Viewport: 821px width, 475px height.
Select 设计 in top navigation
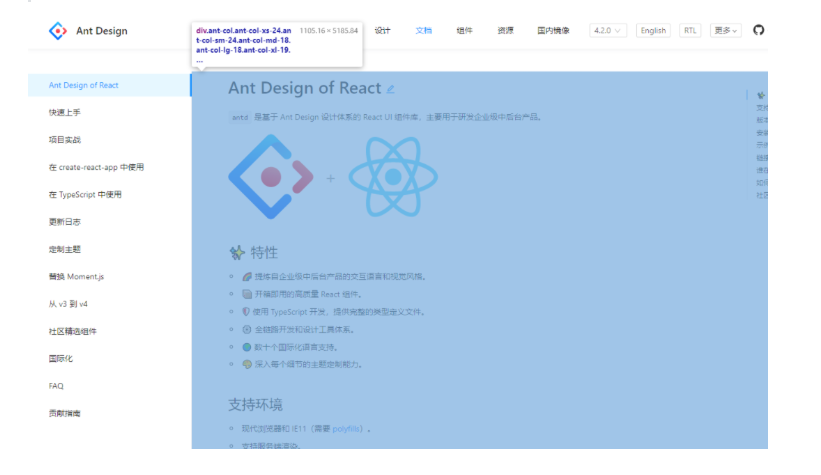(x=383, y=31)
